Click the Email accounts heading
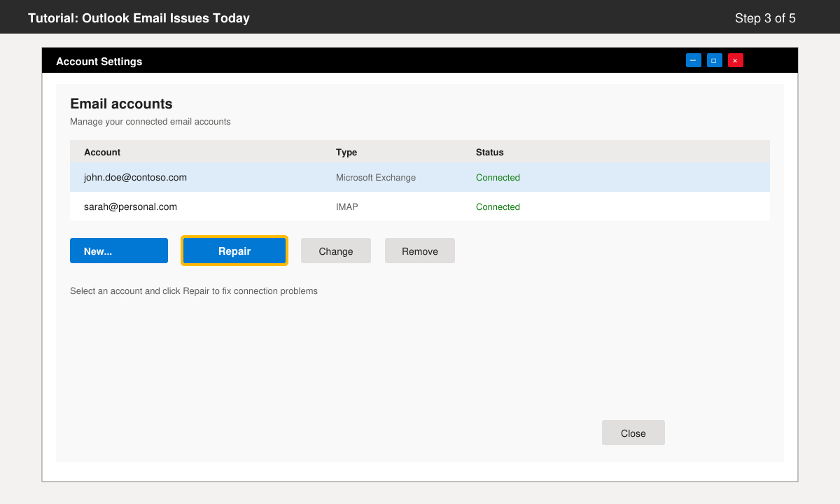This screenshot has height=504, width=840. click(x=121, y=104)
